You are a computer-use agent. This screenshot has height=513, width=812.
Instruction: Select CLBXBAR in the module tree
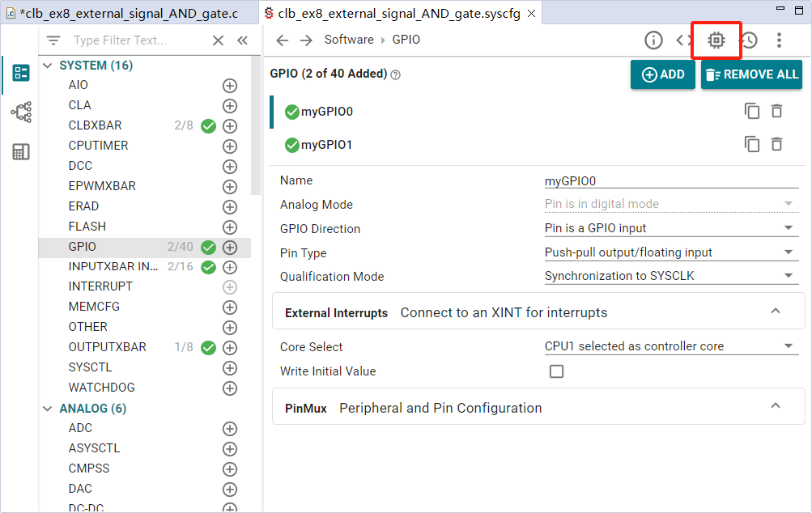(96, 125)
